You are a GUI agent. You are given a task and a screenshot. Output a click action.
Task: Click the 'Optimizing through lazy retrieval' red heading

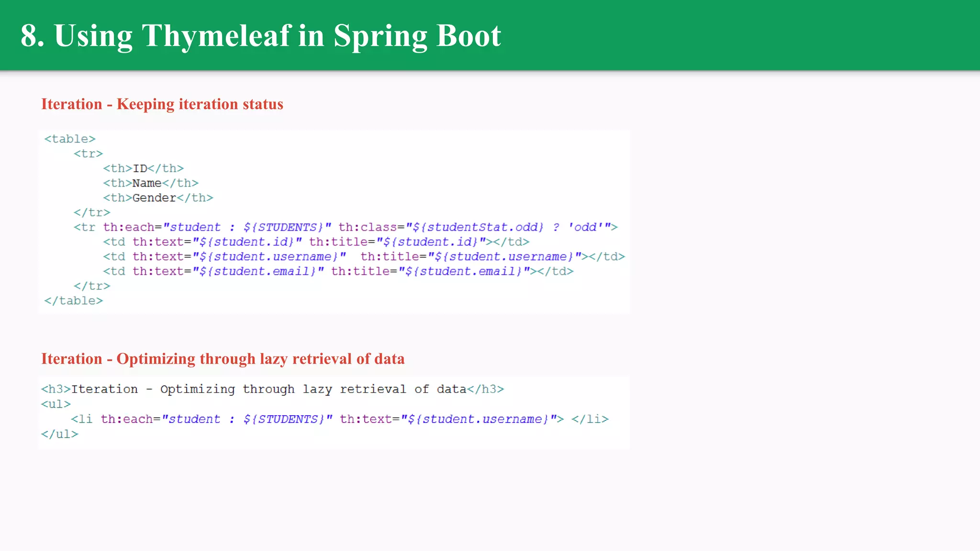[x=223, y=359]
